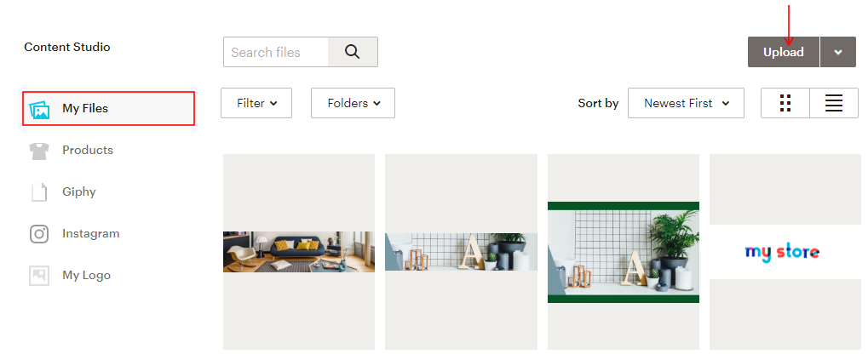This screenshot has width=868, height=360.
Task: Go to the Instagram section label
Action: click(91, 233)
